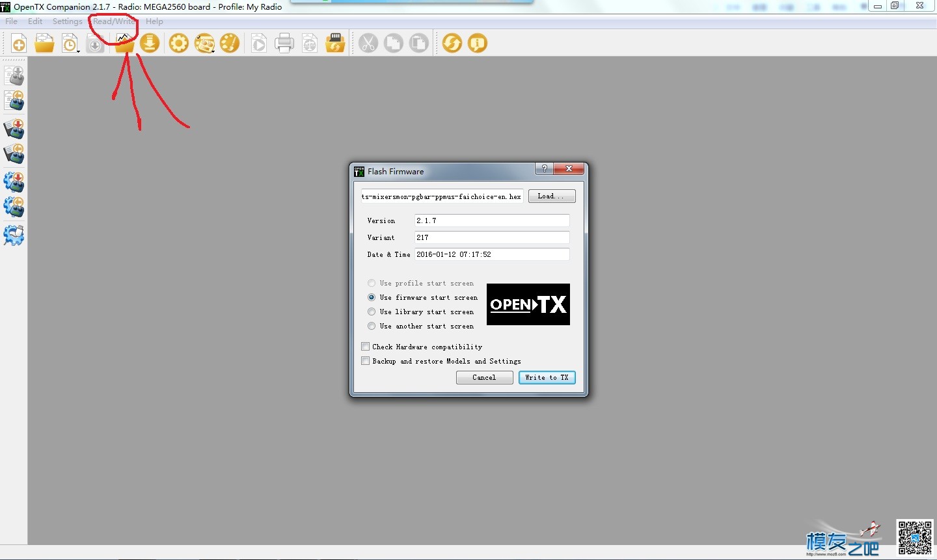Click the Version field showing 2.1.7

(x=492, y=220)
